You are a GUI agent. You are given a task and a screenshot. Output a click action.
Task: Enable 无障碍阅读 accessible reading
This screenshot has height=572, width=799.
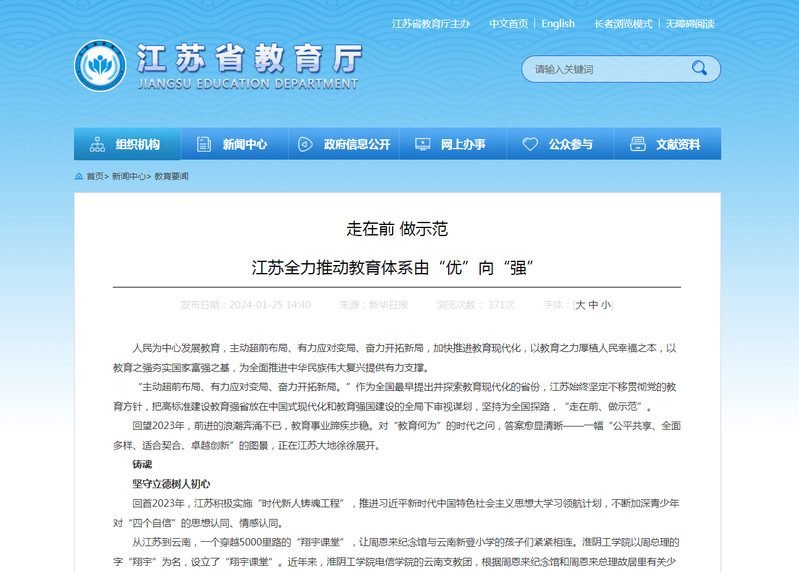point(690,24)
